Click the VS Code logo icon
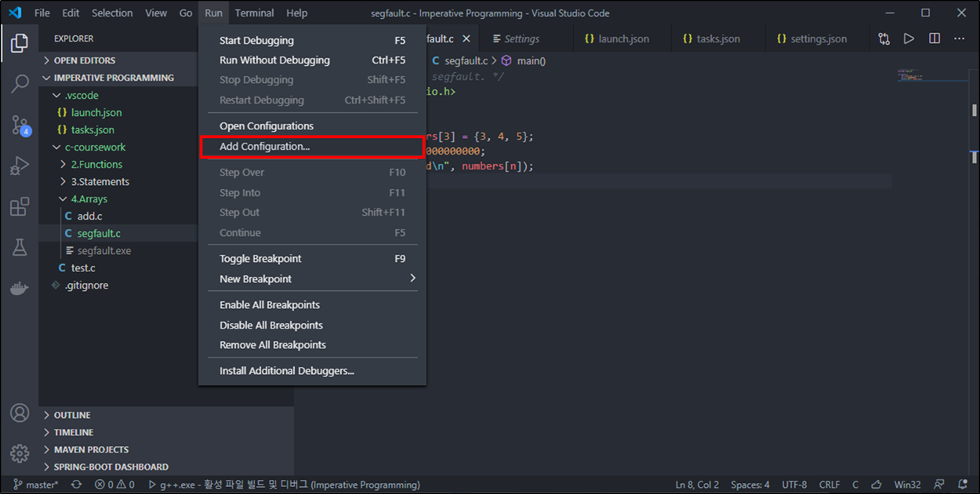This screenshot has height=494, width=980. (16, 13)
